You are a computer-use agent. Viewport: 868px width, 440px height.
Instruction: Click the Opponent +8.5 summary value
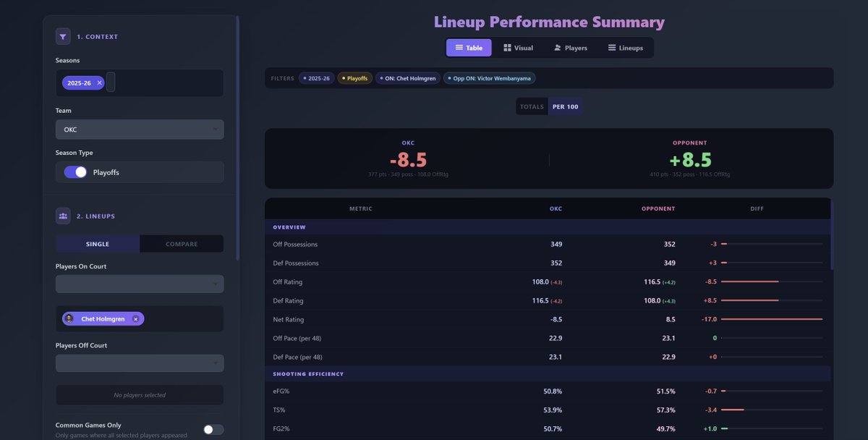(689, 159)
